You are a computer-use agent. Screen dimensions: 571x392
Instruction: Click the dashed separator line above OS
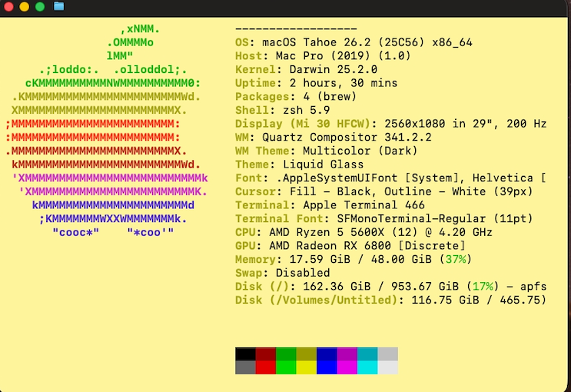point(296,28)
